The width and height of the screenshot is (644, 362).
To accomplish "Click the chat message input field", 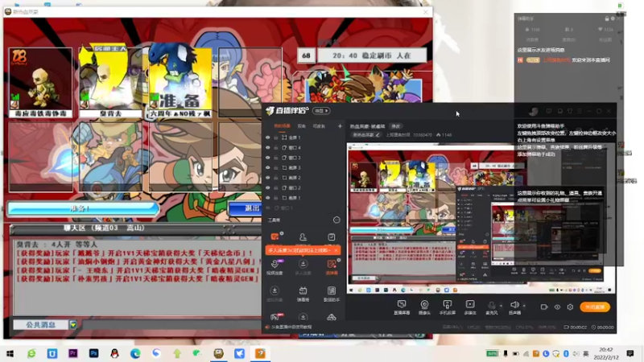I will [170, 325].
